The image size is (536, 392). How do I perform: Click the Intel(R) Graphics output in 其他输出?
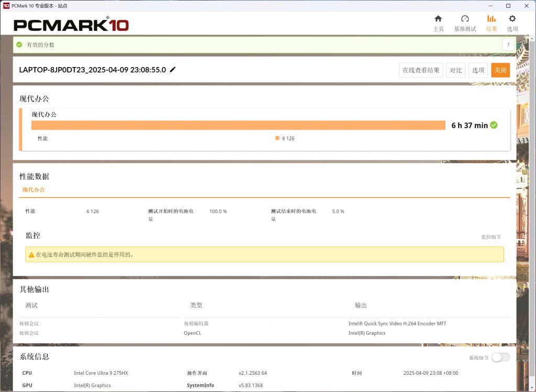367,333
